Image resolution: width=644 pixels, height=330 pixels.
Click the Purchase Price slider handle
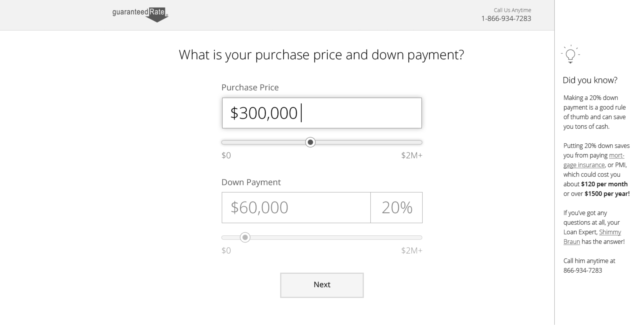tap(310, 142)
